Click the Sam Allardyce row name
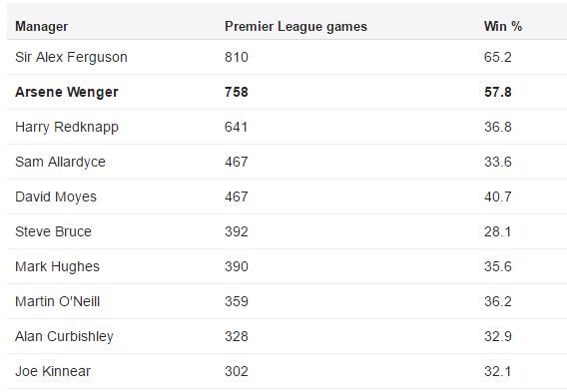The image size is (567, 392). click(60, 162)
